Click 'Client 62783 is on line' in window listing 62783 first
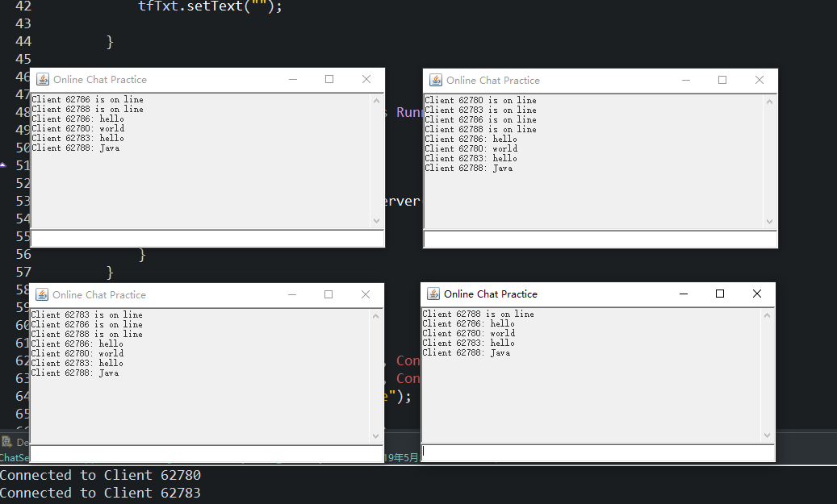This screenshot has height=504, width=837. tap(86, 314)
